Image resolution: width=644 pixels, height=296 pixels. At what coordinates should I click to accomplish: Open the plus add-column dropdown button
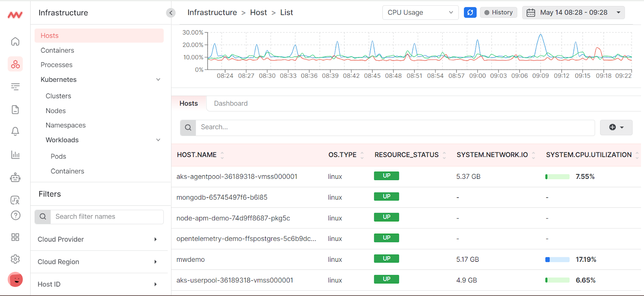click(x=616, y=127)
